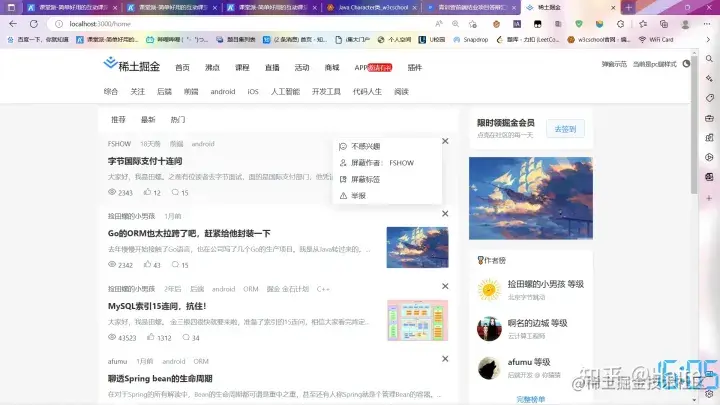This screenshot has height=405, width=720.
Task: Open MySQL索引 article thumbnail image
Action: tap(417, 320)
